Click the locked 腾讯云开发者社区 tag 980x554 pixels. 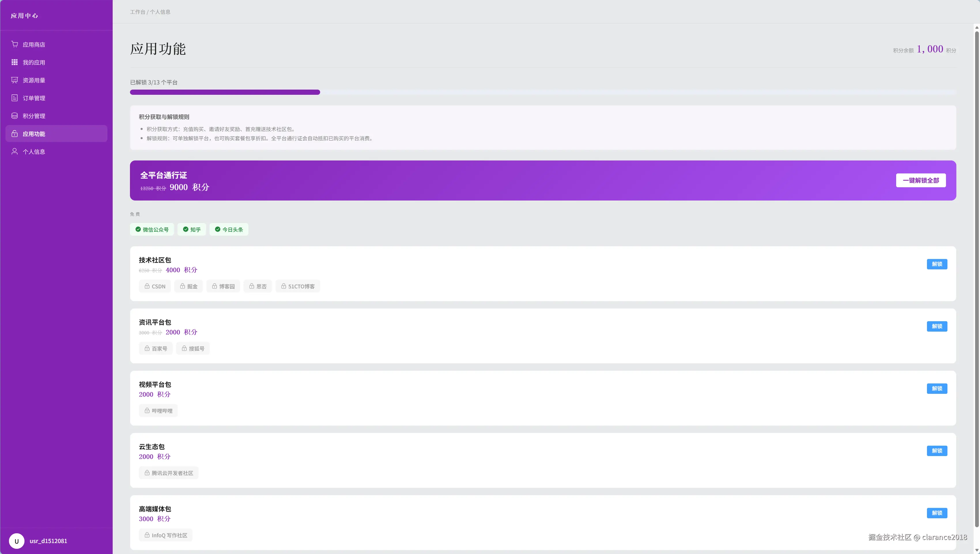click(169, 473)
